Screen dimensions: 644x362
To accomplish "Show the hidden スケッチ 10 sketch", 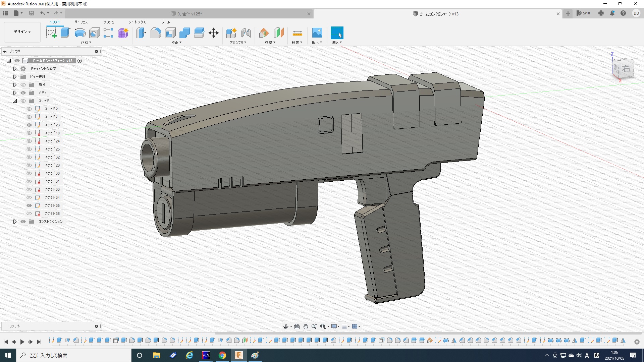I will (x=29, y=133).
